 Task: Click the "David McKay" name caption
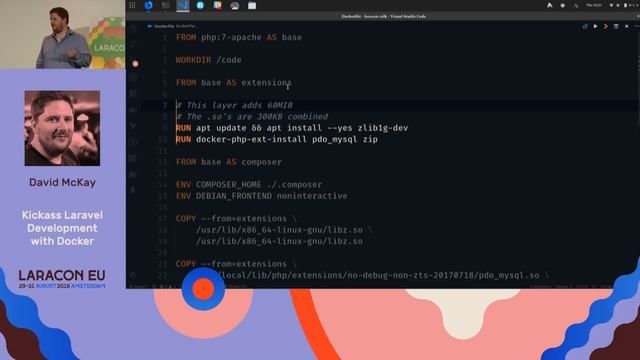point(62,182)
